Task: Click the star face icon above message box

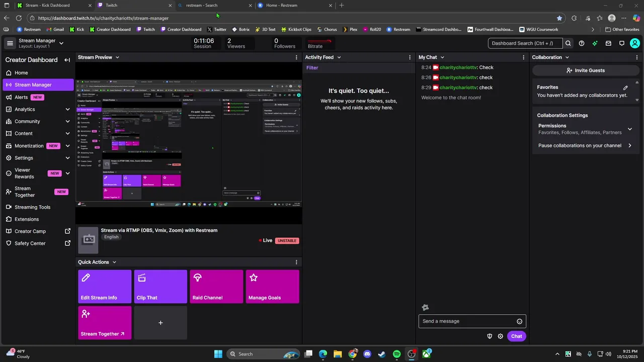Action: pos(425,308)
